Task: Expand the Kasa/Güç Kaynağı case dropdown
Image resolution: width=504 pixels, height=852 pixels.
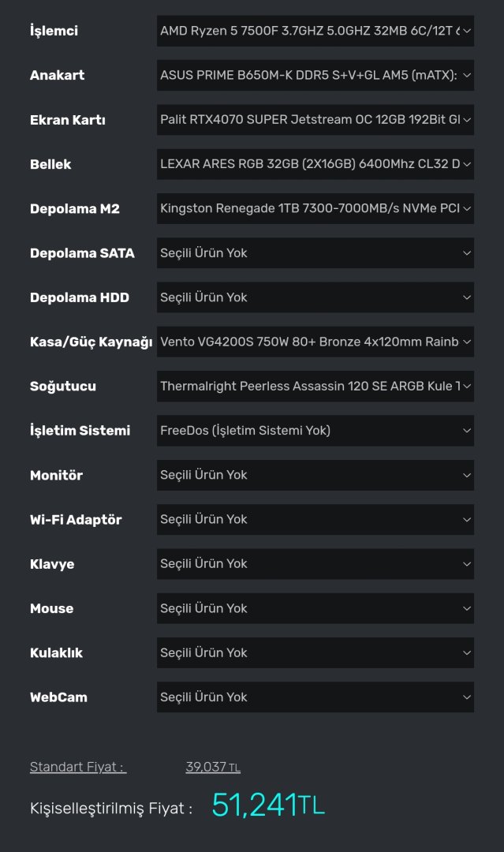Action: coord(315,342)
